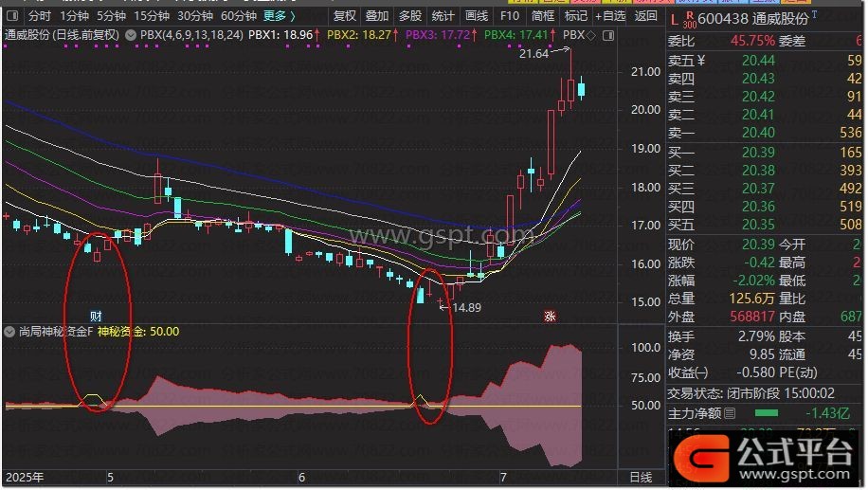868x490 pixels.
Task: Click the window icon right of PBX diamond
Action: 608,35
